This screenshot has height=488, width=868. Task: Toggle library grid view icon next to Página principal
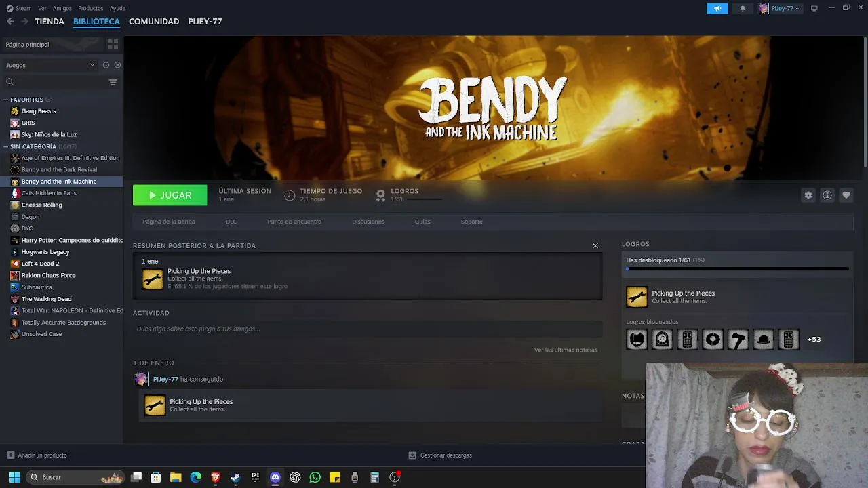[113, 44]
